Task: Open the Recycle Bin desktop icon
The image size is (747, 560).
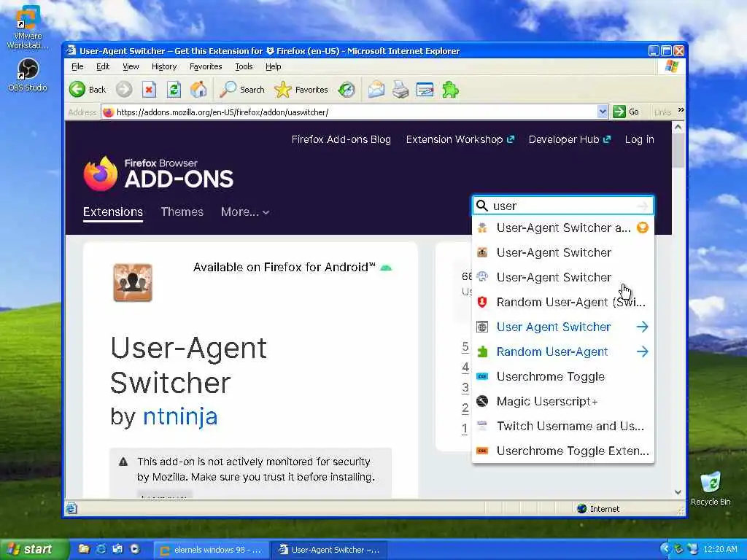Action: pos(711,489)
